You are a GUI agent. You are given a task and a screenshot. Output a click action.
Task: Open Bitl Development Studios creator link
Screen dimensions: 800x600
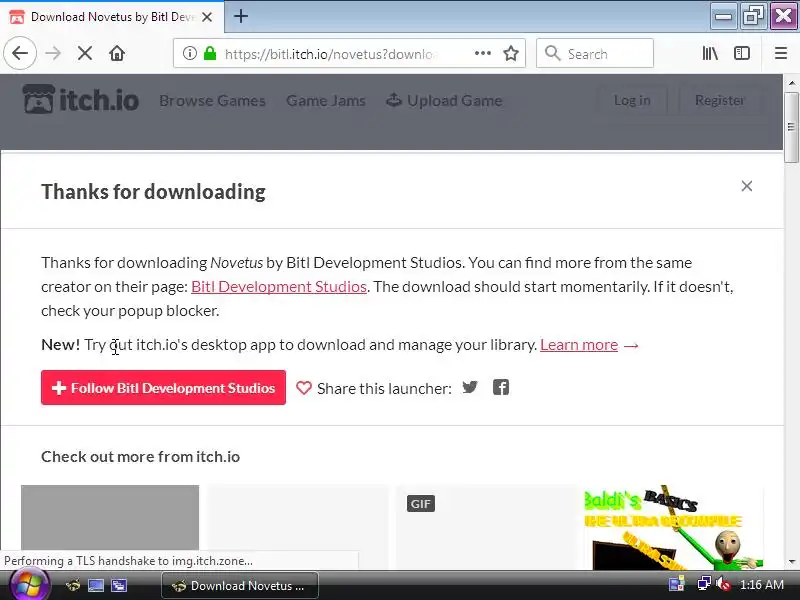pos(279,287)
